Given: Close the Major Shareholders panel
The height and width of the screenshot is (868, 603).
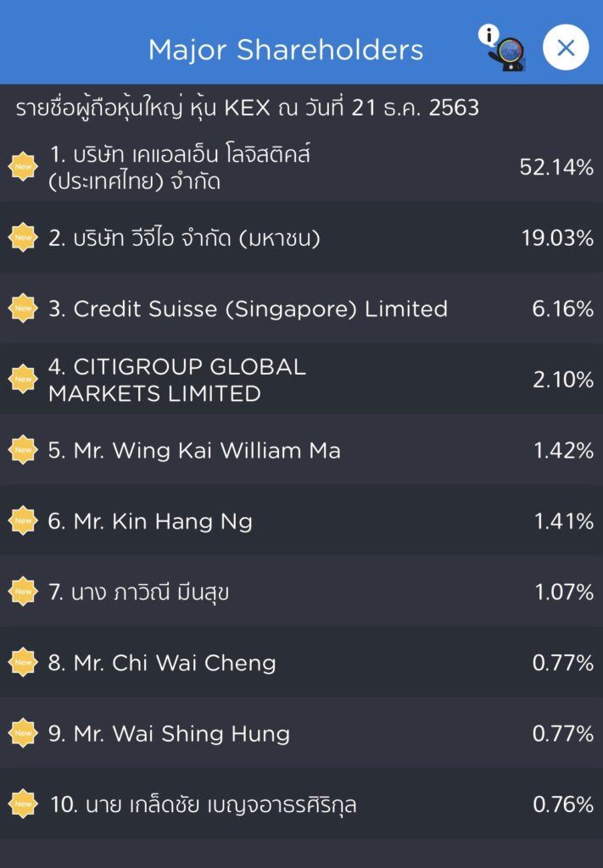Looking at the screenshot, I should [565, 47].
